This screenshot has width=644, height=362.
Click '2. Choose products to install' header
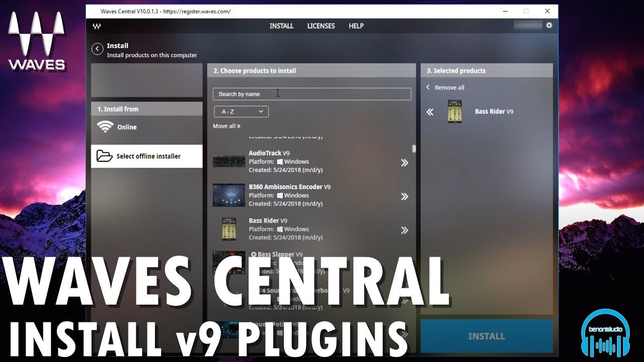(x=311, y=70)
